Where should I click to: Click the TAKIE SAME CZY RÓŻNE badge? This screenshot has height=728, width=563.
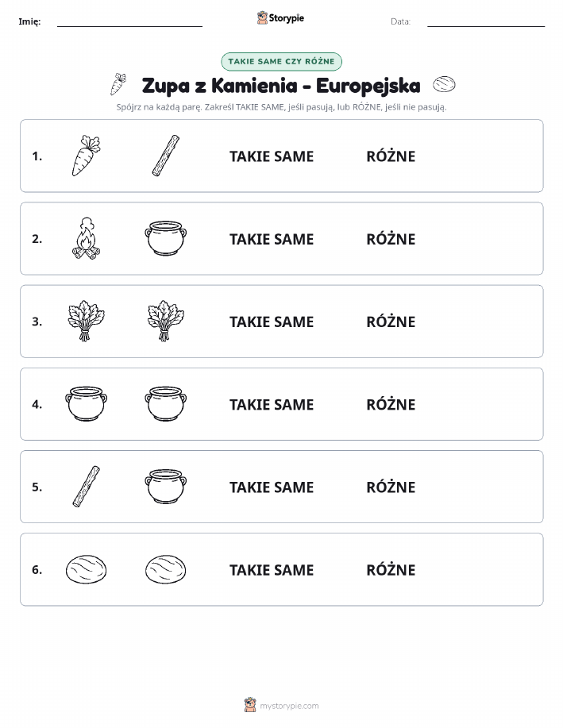tap(281, 61)
